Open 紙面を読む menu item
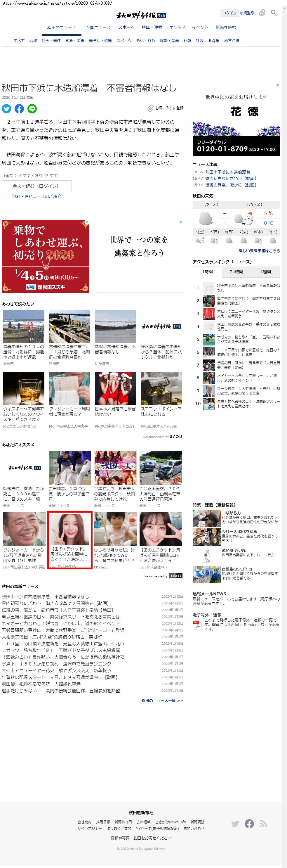The width and height of the screenshot is (287, 868). 226,28
